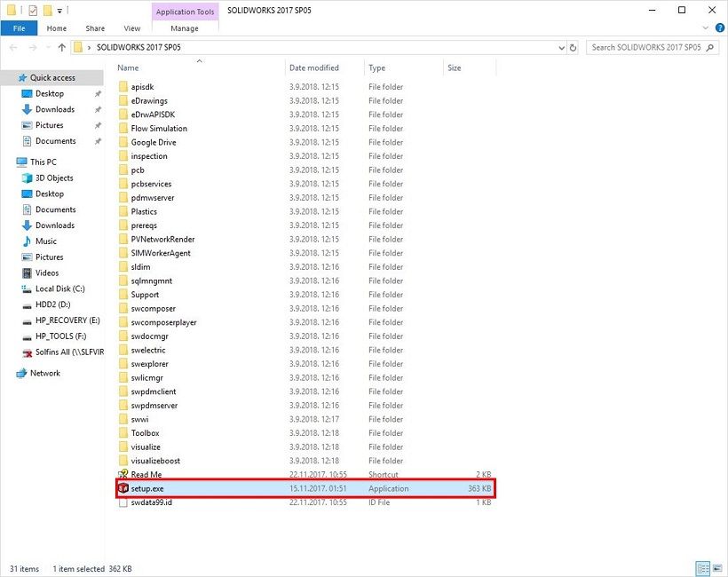Open the Customize Quick Access Toolbar dropdown

(x=59, y=11)
